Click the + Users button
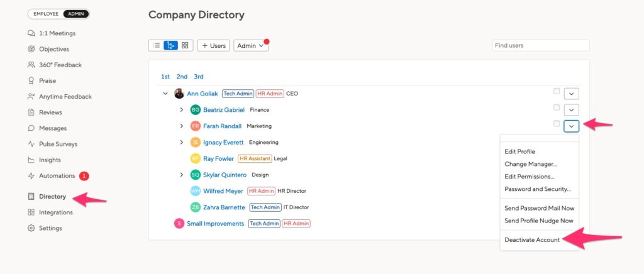Screen dimensions: 644x274 [214, 45]
